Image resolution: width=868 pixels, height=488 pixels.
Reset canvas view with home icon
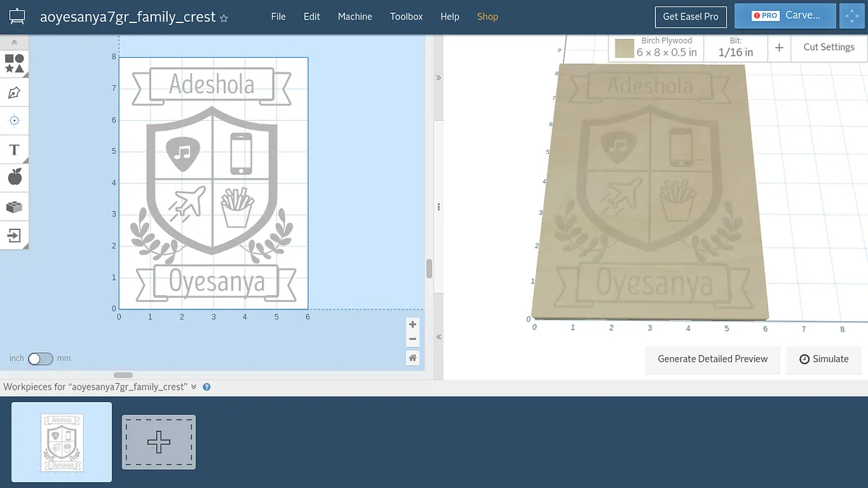413,357
